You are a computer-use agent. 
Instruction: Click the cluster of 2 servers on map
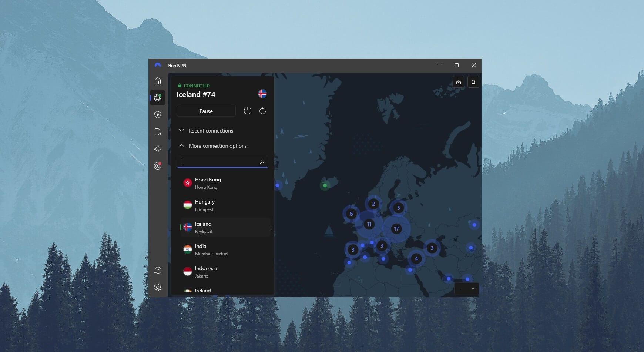(373, 204)
